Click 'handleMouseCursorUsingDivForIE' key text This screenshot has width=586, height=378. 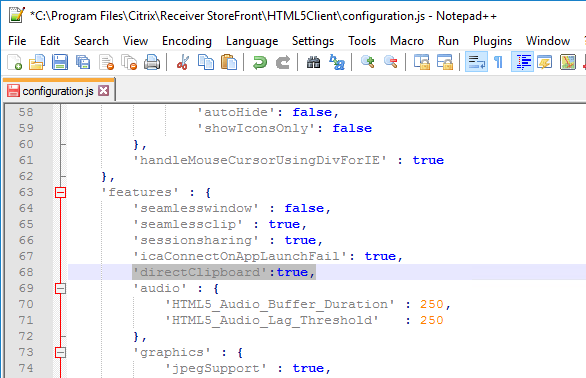pyautogui.click(x=260, y=160)
